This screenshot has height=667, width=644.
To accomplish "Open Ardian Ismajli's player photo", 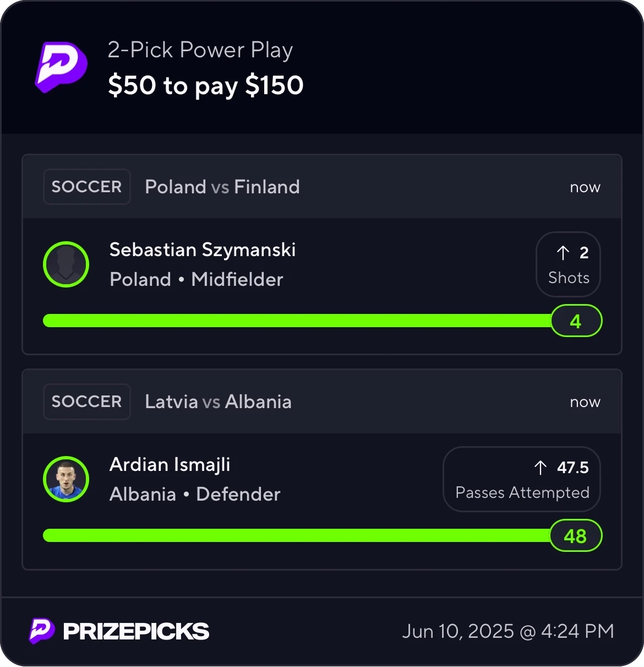I will pos(66,479).
